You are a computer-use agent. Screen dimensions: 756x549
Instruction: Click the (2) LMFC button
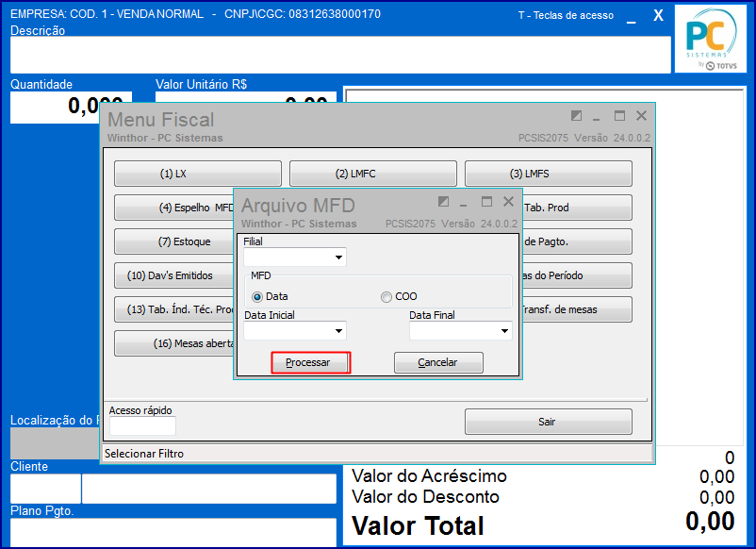(372, 174)
